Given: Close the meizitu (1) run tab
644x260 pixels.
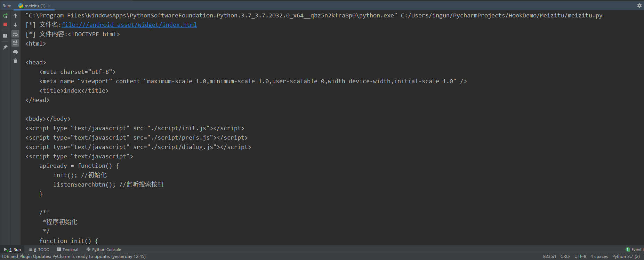Looking at the screenshot, I should point(49,6).
